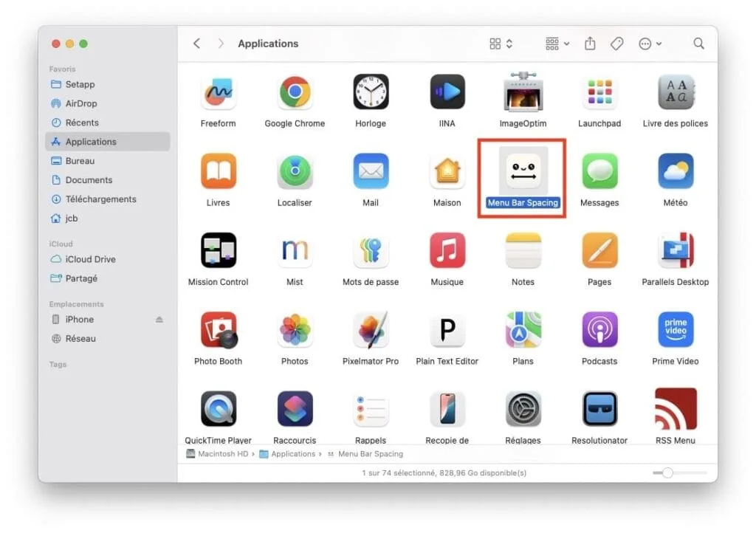Eject the iPhone from the sidebar
This screenshot has width=756, height=533.
(159, 319)
